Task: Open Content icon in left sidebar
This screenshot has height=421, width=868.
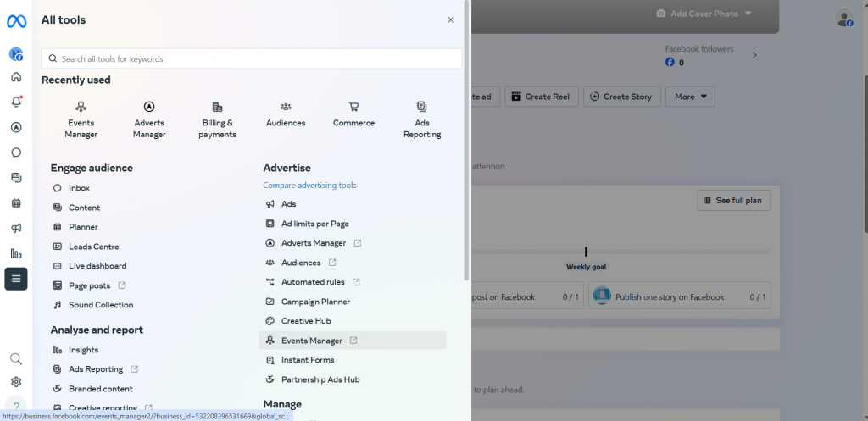Action: (16, 178)
